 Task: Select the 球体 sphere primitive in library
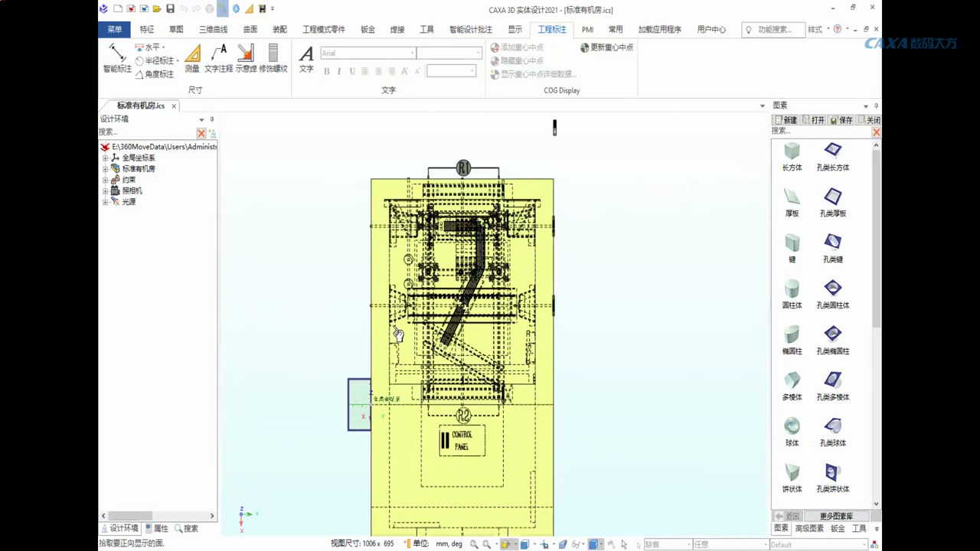tap(792, 425)
